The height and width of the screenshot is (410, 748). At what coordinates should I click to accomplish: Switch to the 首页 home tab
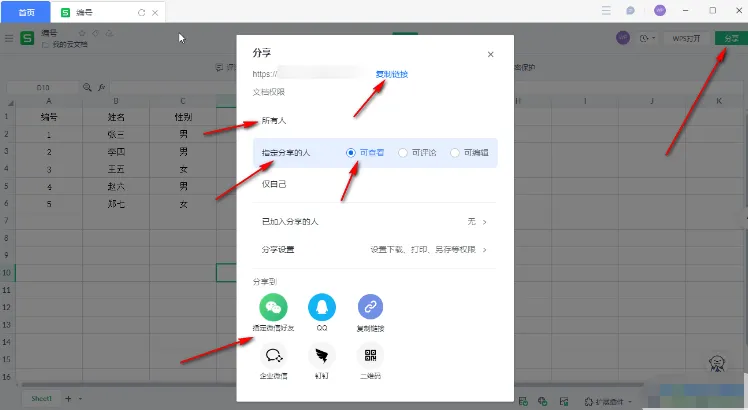pos(26,12)
